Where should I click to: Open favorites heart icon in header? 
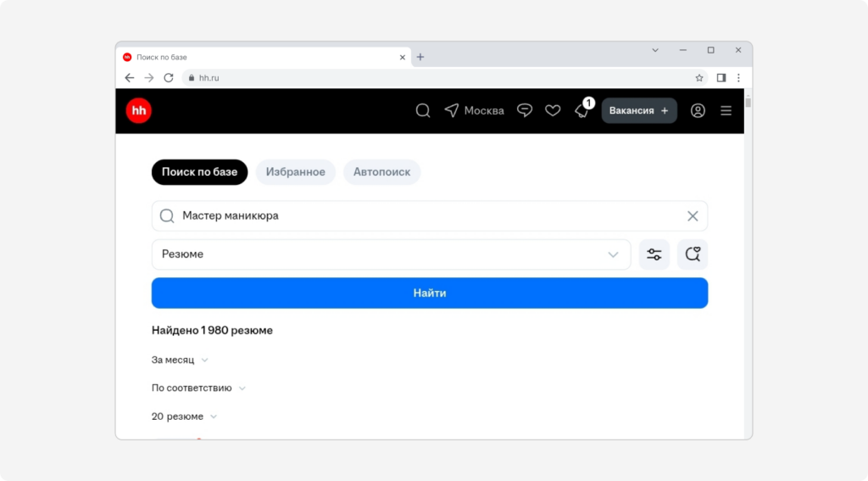tap(553, 111)
